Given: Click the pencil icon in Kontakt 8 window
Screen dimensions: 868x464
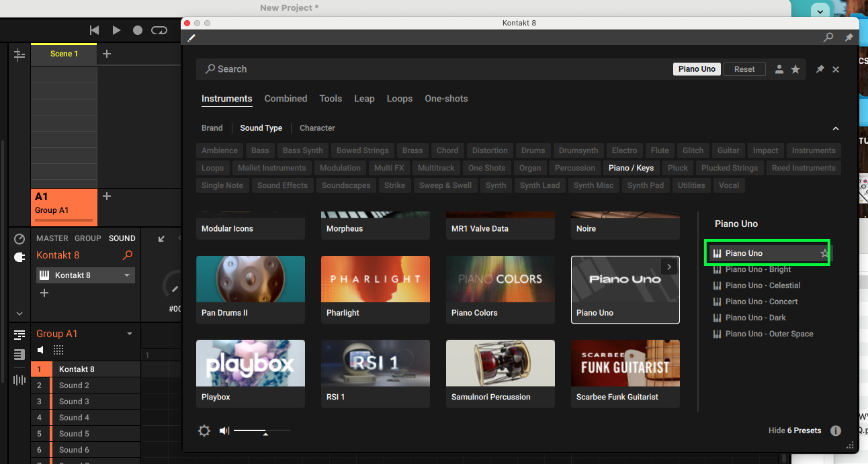Looking at the screenshot, I should pos(191,38).
